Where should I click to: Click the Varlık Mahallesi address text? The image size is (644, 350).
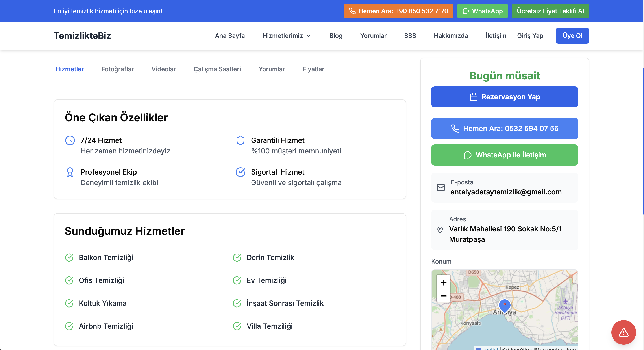point(505,234)
